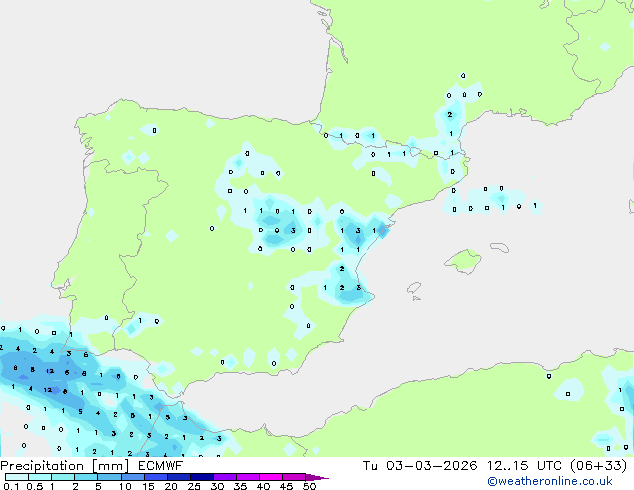Click the Ibiza island outline
Screen dimensions: 634x490
pos(414,288)
